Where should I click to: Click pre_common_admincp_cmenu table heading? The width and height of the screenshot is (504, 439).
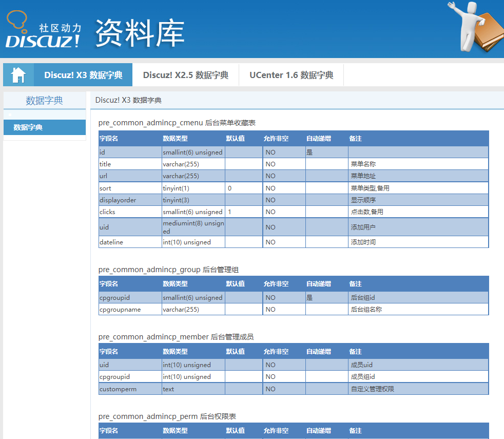click(x=177, y=123)
